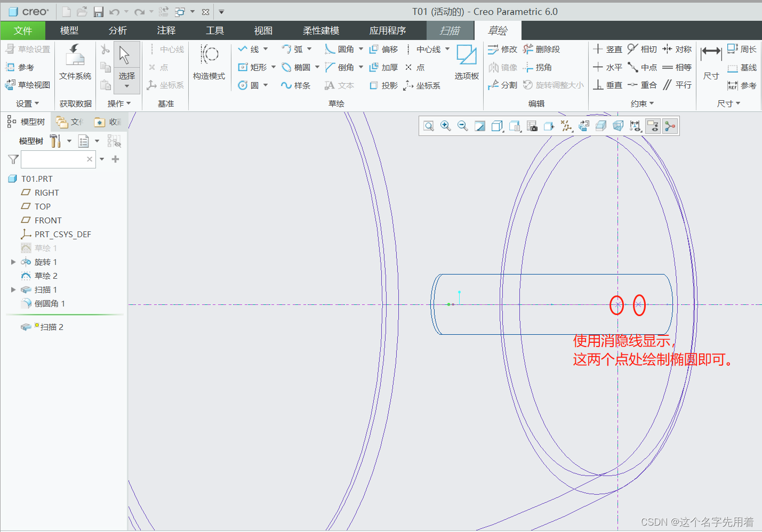
Task: Select the Thicken sketch tool
Action: coord(384,67)
